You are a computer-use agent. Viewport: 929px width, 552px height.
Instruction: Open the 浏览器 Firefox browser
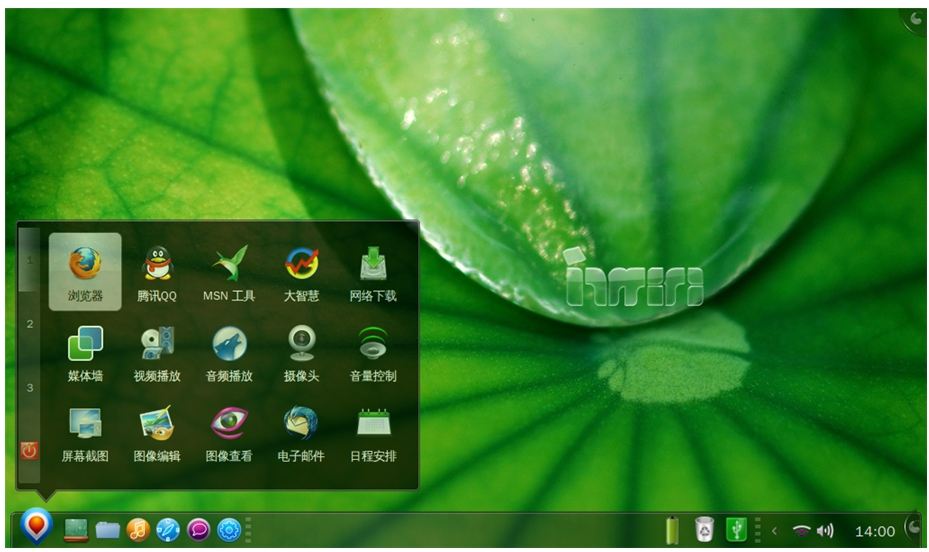pos(85,271)
